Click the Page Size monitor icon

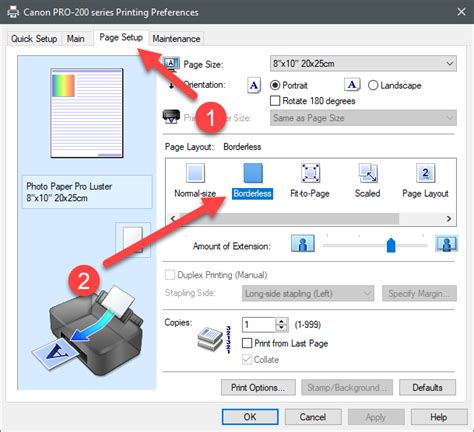click(x=171, y=64)
